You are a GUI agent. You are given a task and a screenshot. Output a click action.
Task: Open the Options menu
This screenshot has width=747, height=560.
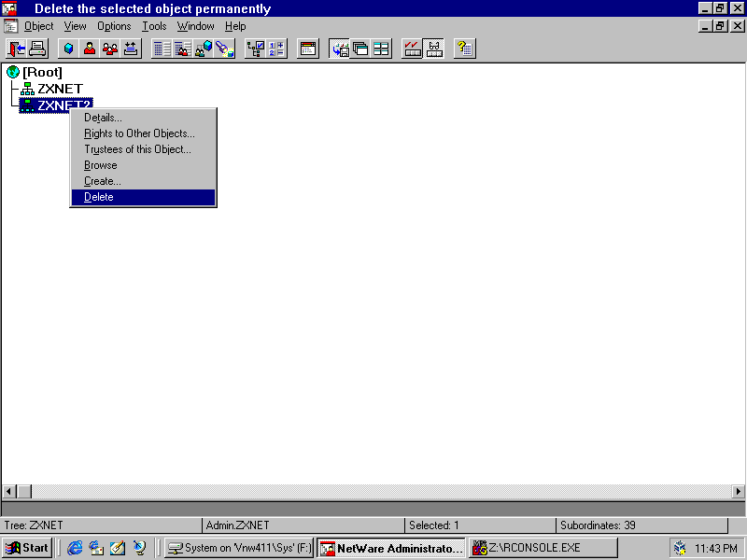(x=114, y=26)
